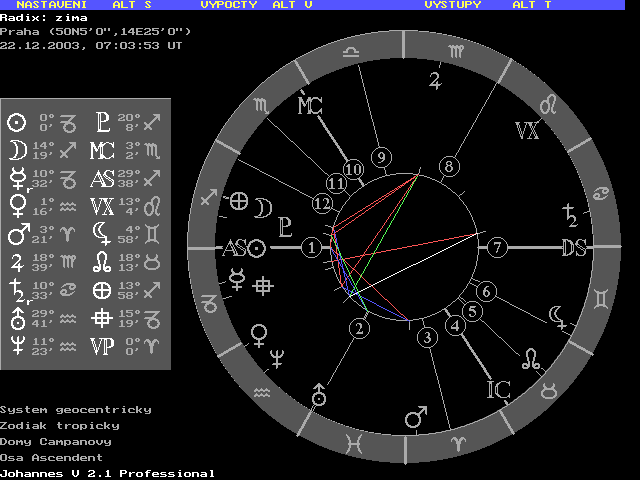Select the Venus glyph in the chart

click(260, 332)
